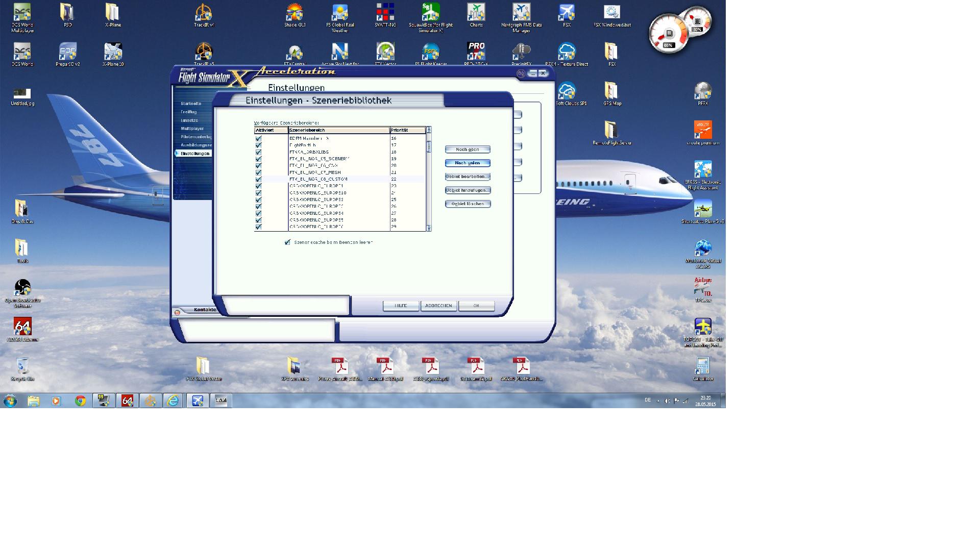This screenshot has height=551, width=980.
Task: Toggle Szeneriecache beim Beenden leeren checkbox
Action: 287,242
